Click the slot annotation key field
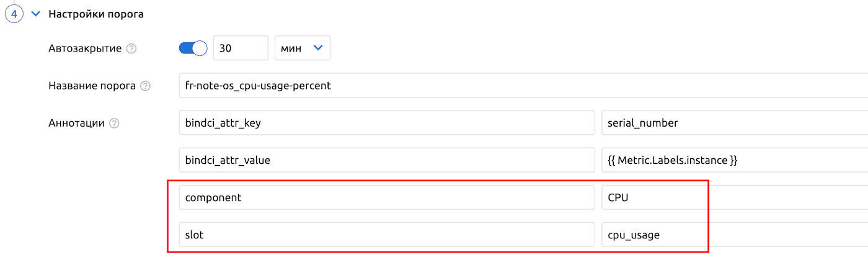 [x=386, y=235]
